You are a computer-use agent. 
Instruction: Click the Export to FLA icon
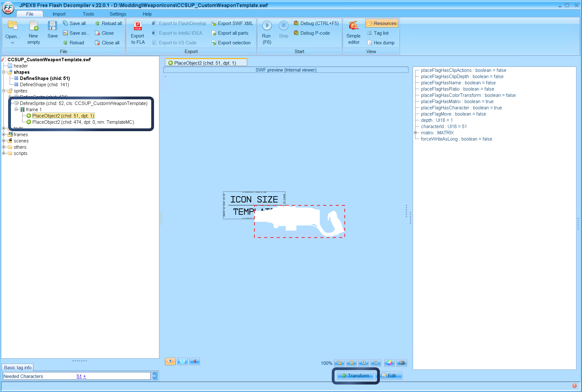(138, 26)
